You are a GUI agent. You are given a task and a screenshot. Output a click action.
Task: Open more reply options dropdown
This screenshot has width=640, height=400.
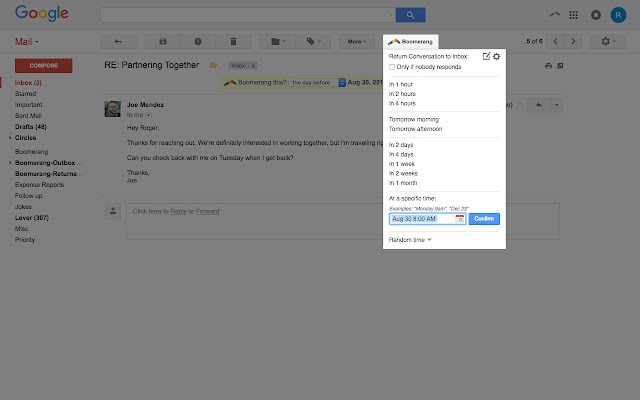(x=557, y=105)
